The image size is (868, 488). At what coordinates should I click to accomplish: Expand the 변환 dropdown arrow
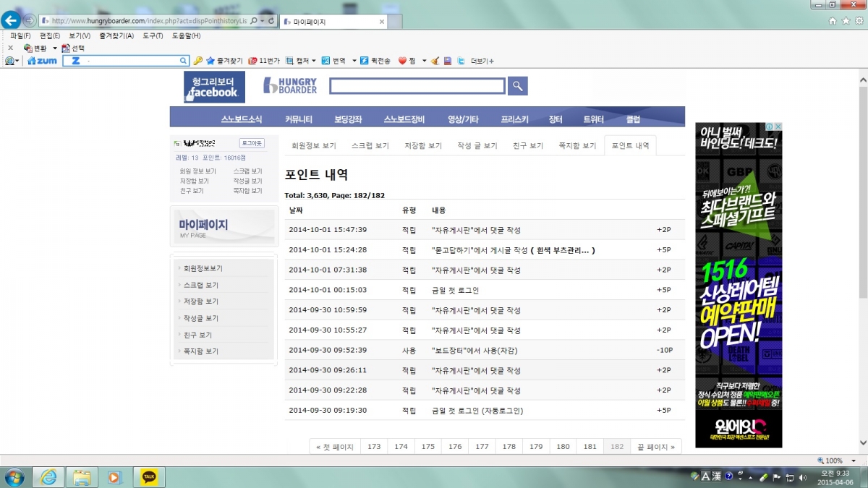(x=54, y=48)
